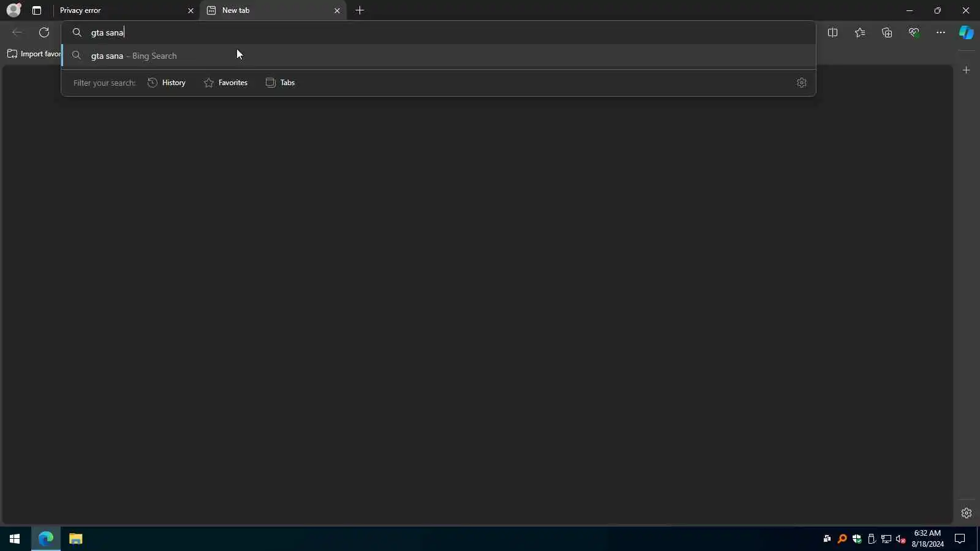This screenshot has height=551, width=980.
Task: Click the volume muted tray icon
Action: click(901, 539)
